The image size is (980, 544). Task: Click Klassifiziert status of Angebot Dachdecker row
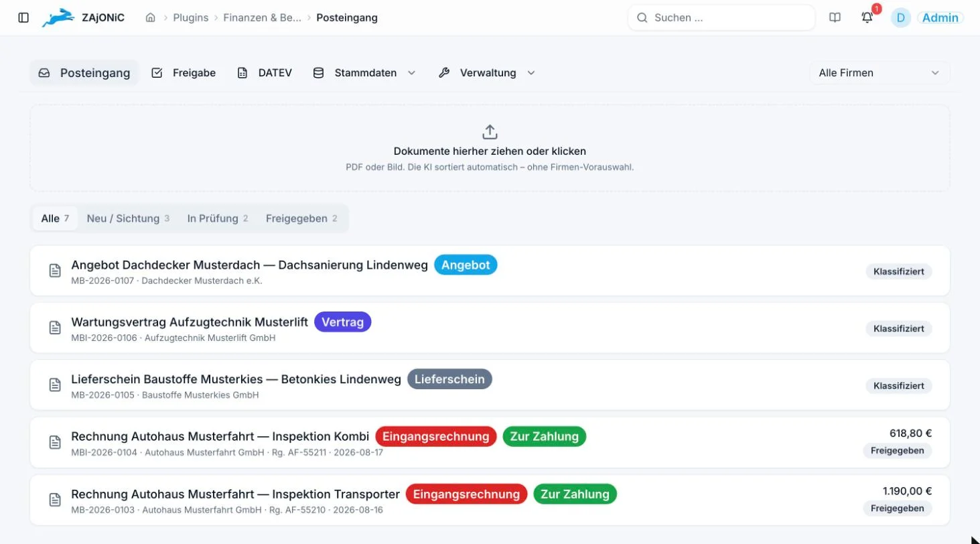(898, 271)
